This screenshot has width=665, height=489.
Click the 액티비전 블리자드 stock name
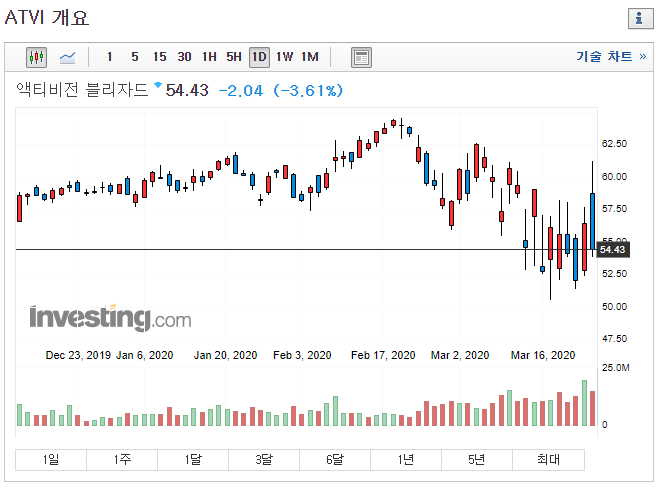82,90
